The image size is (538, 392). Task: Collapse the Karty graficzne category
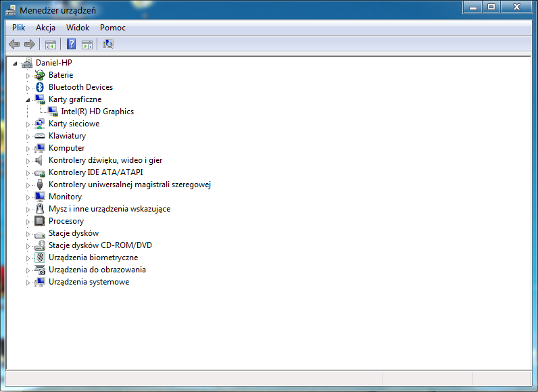point(28,100)
